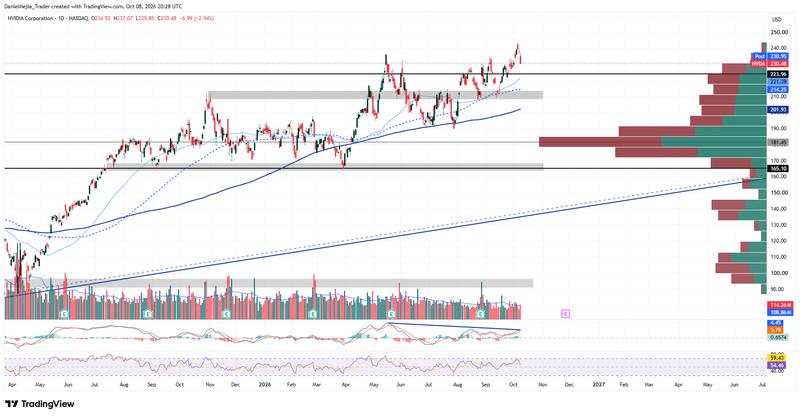Click the 165.10 horizontal line label
The width and height of the screenshot is (800, 417).
778,168
